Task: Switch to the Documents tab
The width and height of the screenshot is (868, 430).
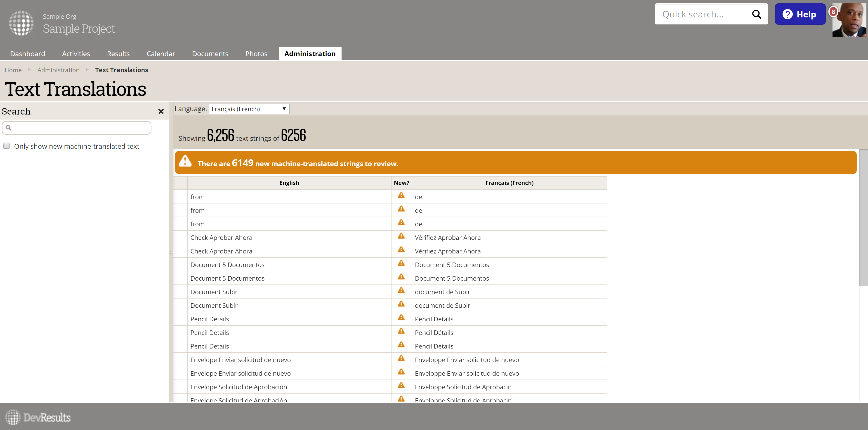Action: click(x=210, y=54)
